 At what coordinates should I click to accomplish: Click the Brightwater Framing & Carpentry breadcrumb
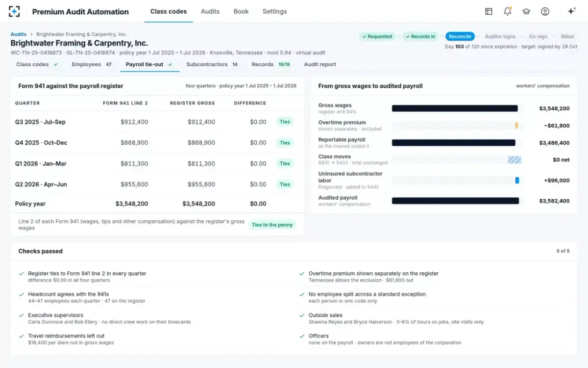[81, 34]
